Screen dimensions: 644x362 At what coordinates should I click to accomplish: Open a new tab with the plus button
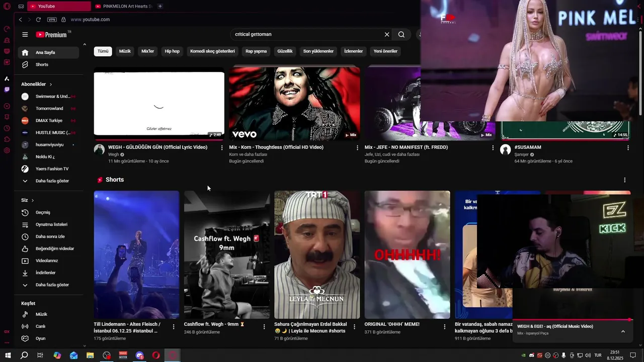160,6
